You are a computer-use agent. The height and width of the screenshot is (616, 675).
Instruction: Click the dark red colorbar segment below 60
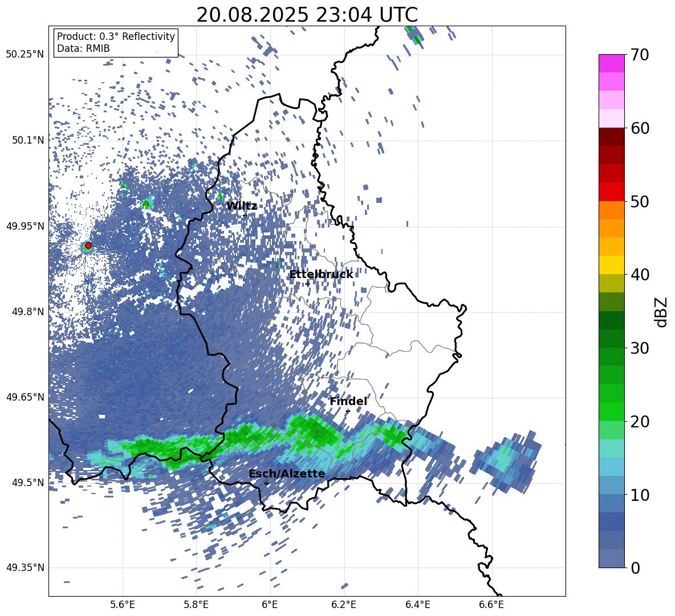611,137
